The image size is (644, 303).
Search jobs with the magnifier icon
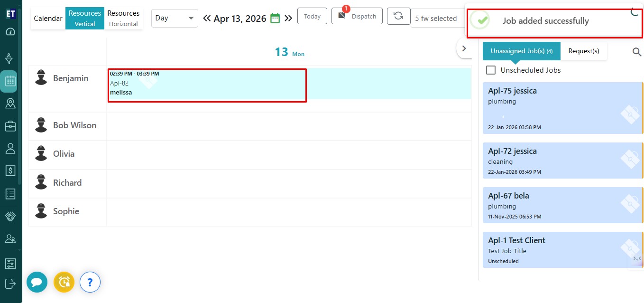(637, 52)
